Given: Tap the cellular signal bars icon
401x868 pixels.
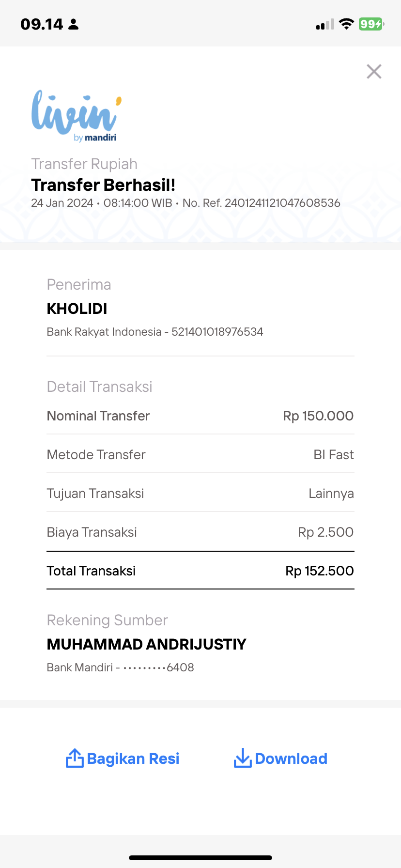Looking at the screenshot, I should point(325,24).
